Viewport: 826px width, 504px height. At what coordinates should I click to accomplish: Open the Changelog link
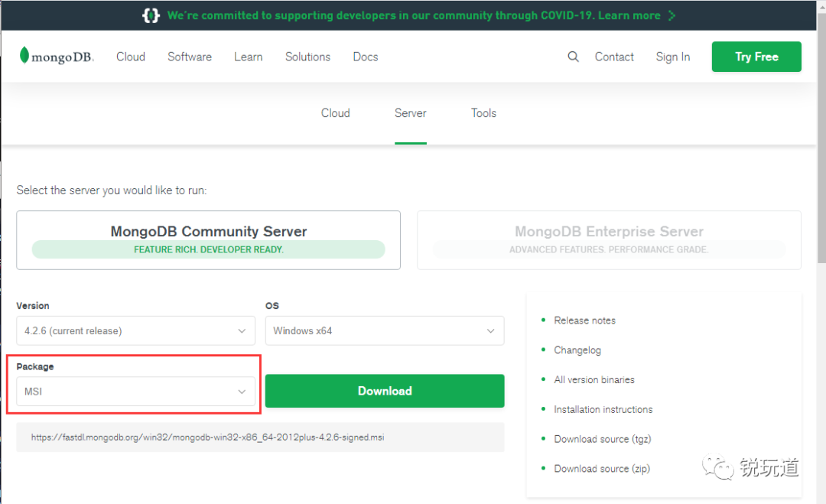tap(577, 350)
